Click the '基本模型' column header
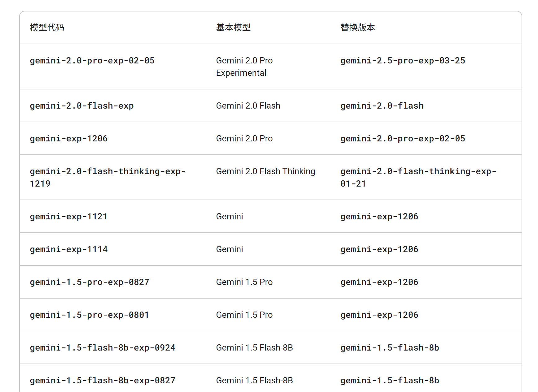538x392 pixels. [x=233, y=28]
